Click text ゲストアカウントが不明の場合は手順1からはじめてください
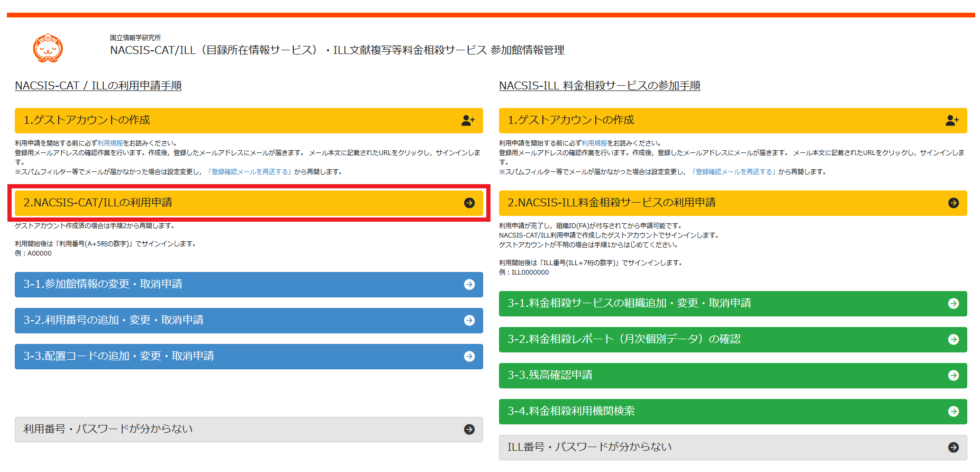The height and width of the screenshot is (472, 980). pos(588,245)
